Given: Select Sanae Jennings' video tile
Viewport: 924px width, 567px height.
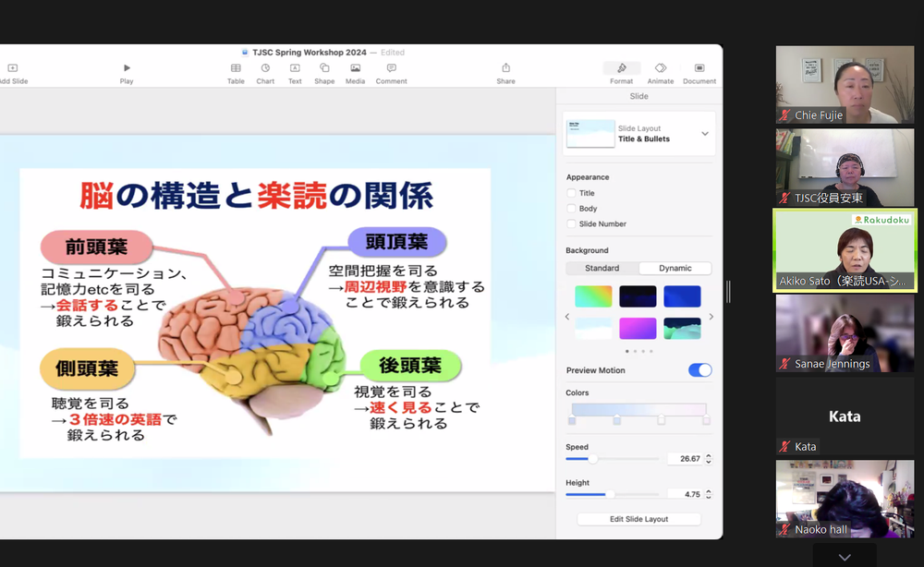Looking at the screenshot, I should coord(845,333).
